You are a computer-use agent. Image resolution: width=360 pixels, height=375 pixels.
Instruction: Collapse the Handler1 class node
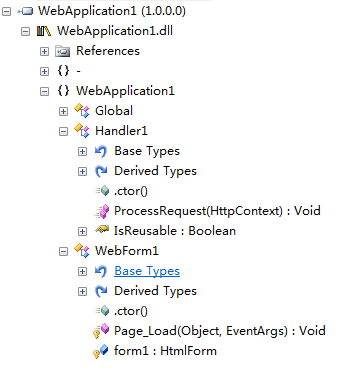click(63, 131)
